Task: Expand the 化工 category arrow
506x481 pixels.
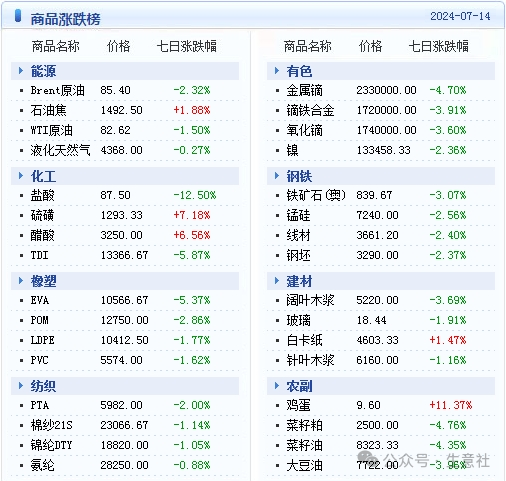Action: click(21, 176)
